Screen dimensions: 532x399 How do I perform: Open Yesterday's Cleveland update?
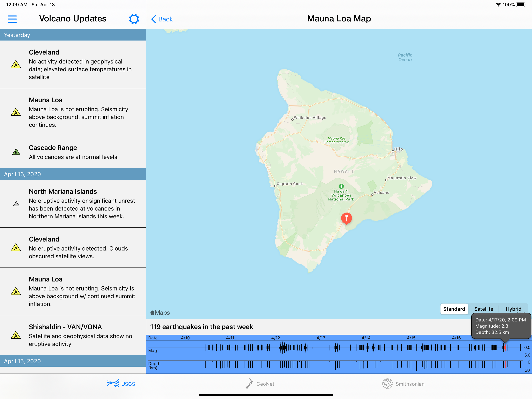pos(73,64)
